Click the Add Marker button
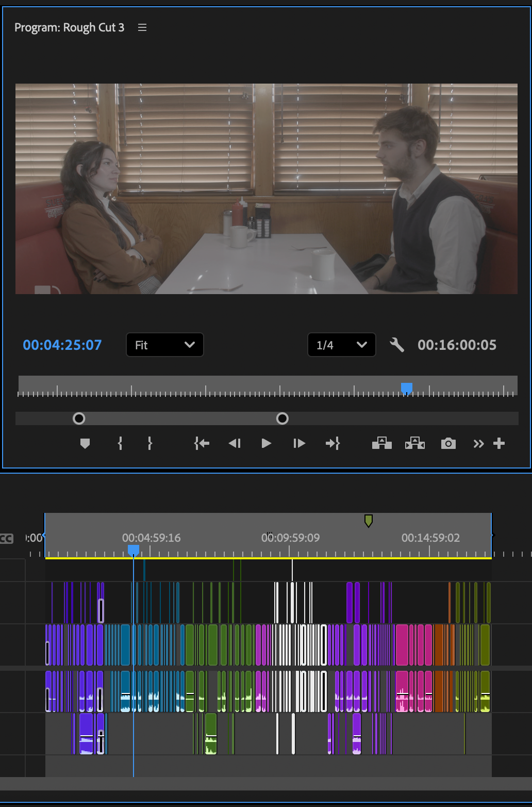 [85, 443]
